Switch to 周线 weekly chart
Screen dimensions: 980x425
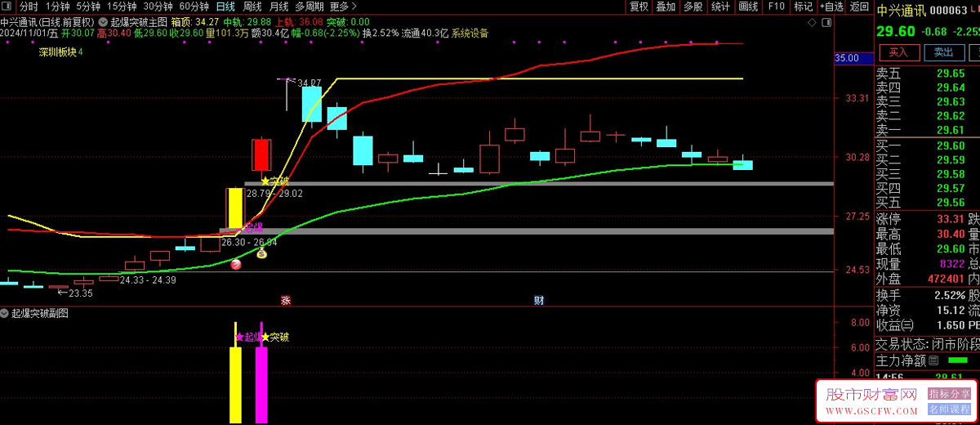252,7
